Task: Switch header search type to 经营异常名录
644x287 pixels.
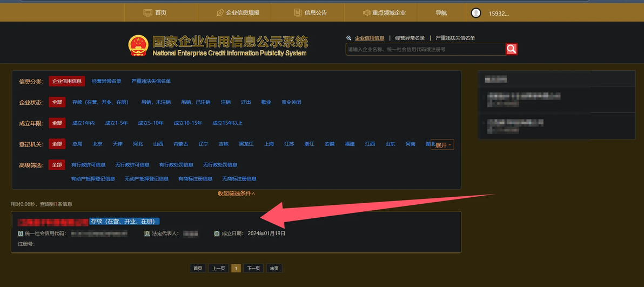Action: point(410,38)
